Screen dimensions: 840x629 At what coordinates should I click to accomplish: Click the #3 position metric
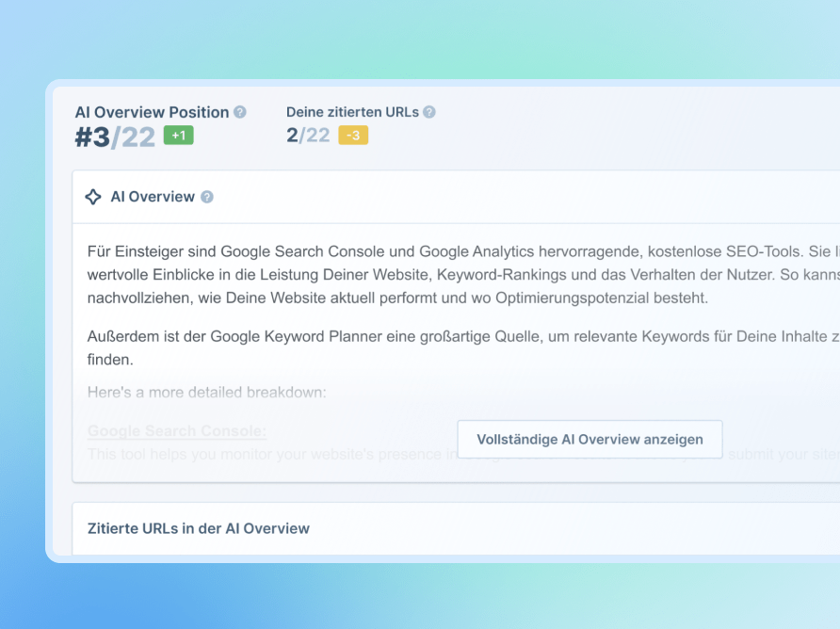[x=91, y=137]
